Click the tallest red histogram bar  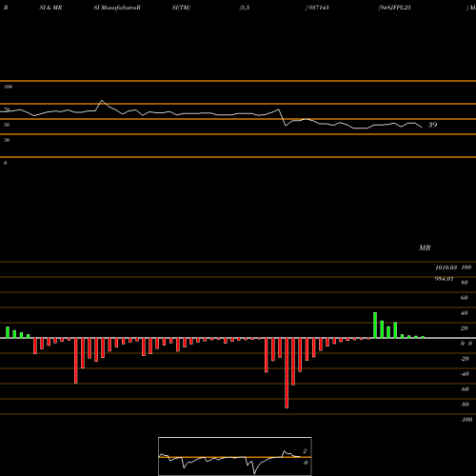[x=287, y=373]
